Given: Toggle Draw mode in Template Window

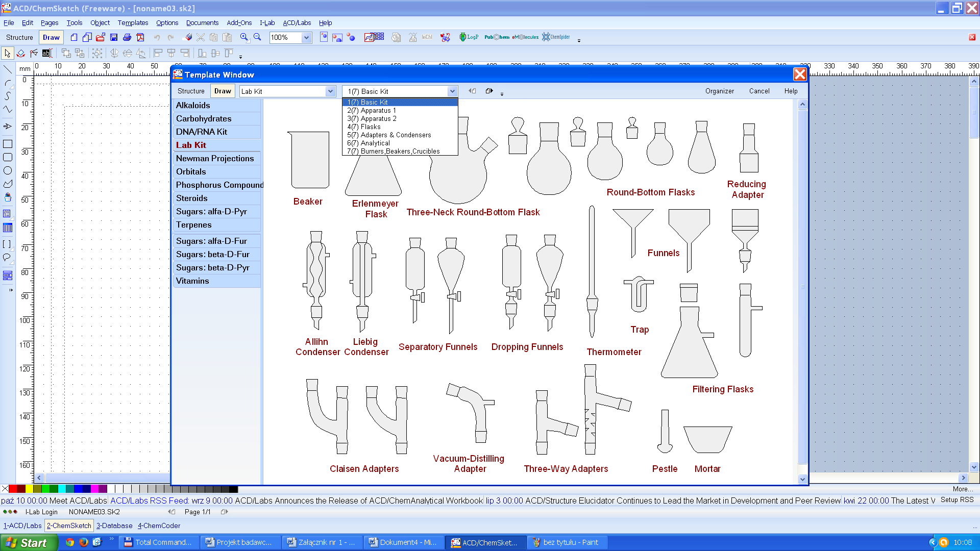Looking at the screenshot, I should pos(223,91).
